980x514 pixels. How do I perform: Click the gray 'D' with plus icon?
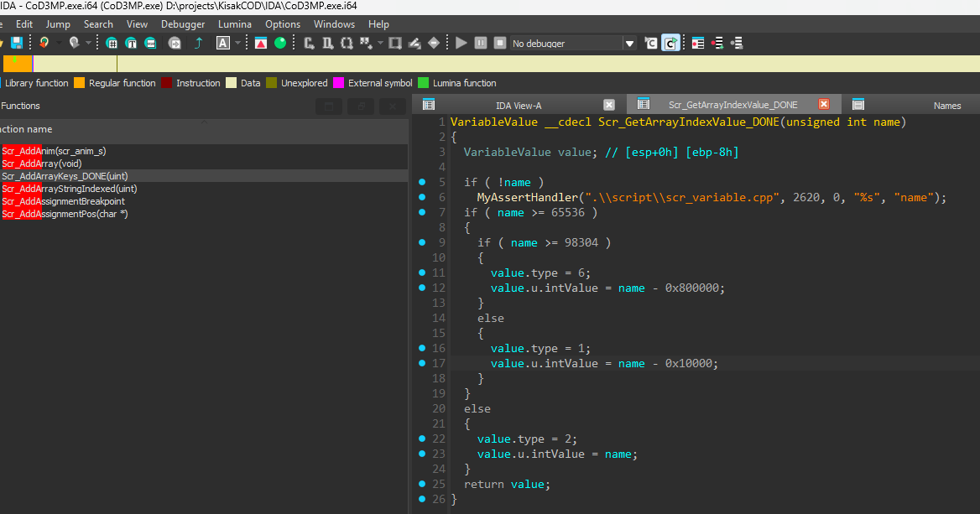327,43
